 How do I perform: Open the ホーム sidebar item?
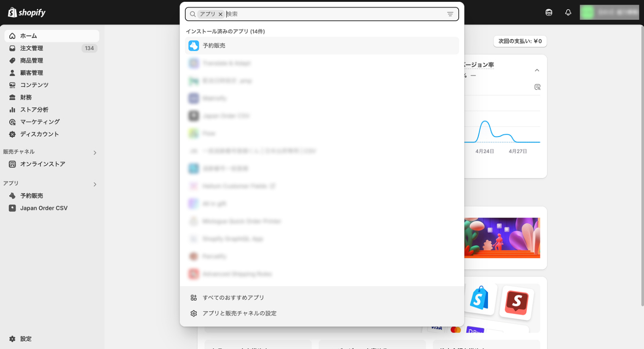[x=52, y=36]
